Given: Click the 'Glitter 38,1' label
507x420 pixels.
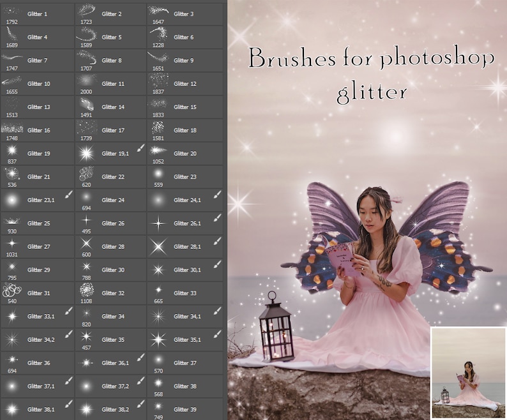Looking at the screenshot, I should tap(41, 410).
